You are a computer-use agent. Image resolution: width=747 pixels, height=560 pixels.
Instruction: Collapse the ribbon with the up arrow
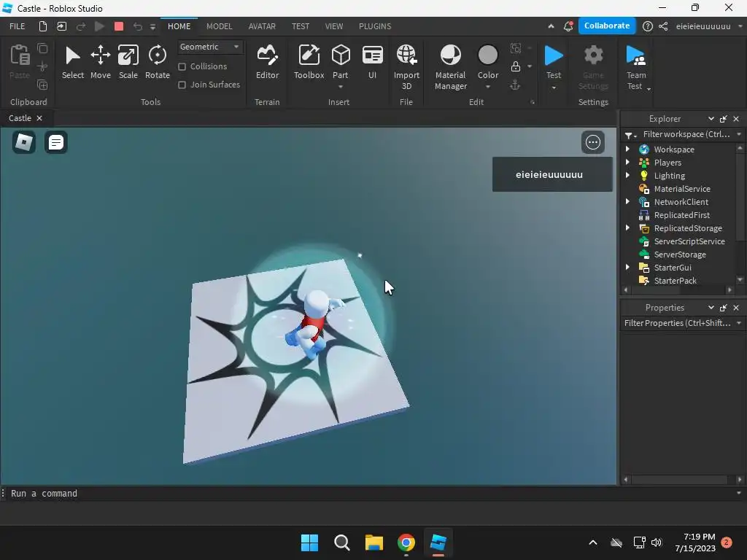pos(551,26)
